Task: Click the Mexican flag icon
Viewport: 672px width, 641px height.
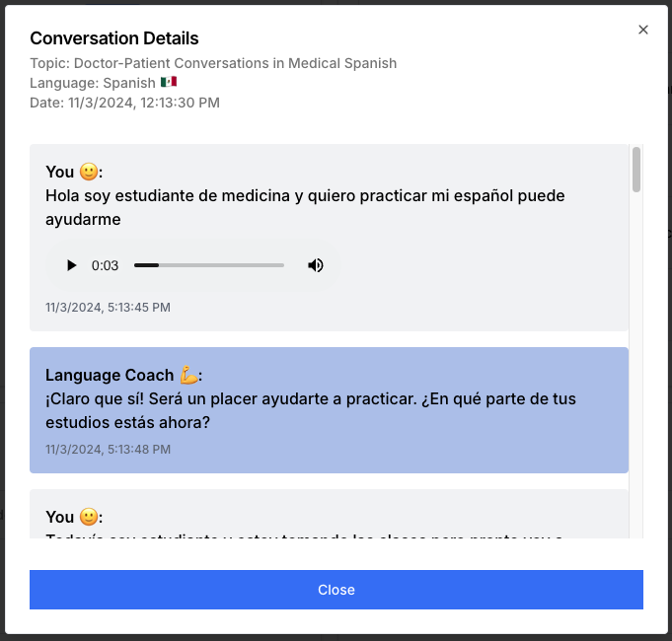Action: click(169, 82)
